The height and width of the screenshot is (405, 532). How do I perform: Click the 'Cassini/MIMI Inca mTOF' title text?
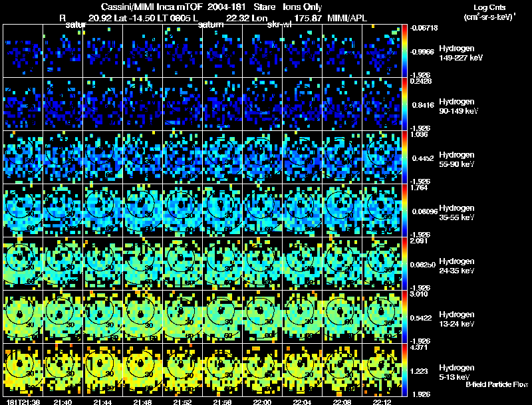(152, 7)
